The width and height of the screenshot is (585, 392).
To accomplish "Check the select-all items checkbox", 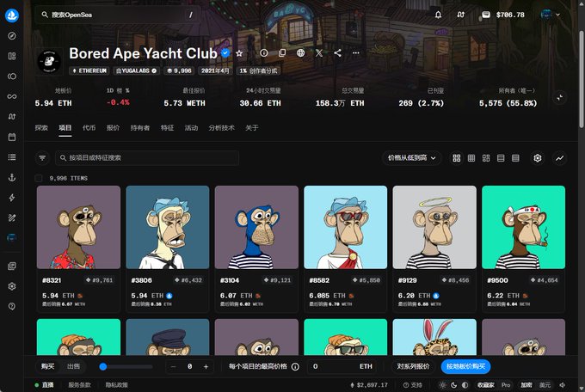I will (39, 178).
